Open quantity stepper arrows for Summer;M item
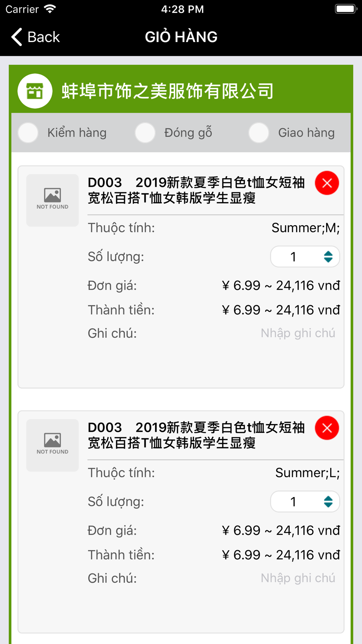Viewport: 362px width, 644px height. click(x=328, y=257)
